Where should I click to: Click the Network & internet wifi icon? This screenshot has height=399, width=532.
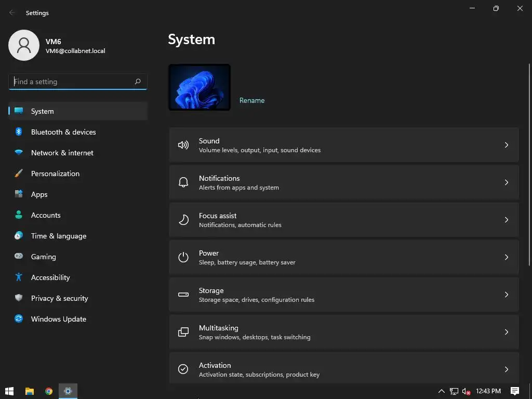pyautogui.click(x=19, y=153)
